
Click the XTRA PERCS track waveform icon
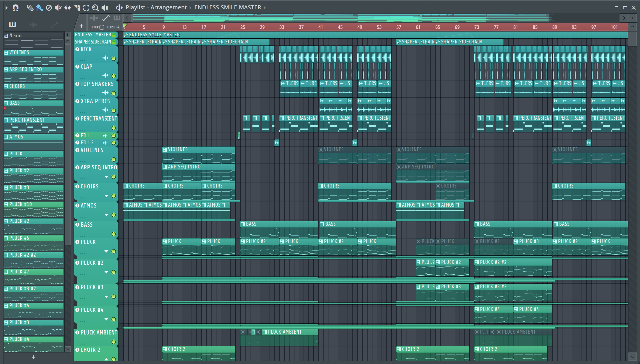(105, 110)
